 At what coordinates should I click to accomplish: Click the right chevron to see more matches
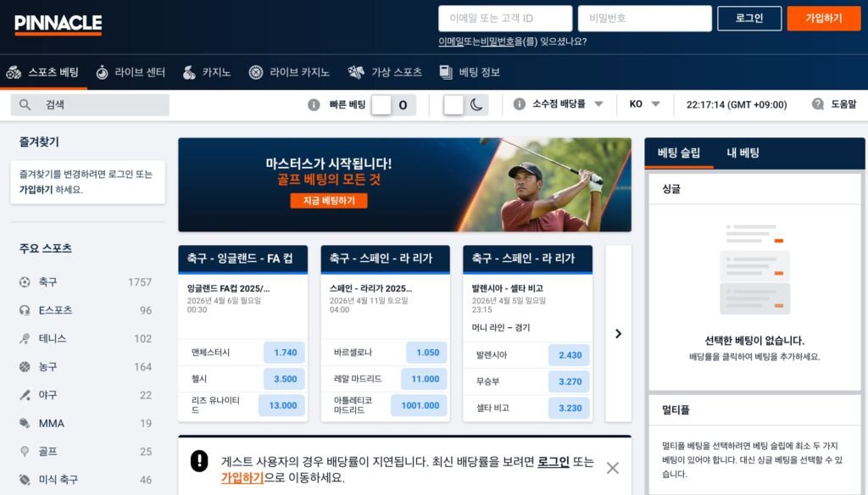tap(617, 334)
